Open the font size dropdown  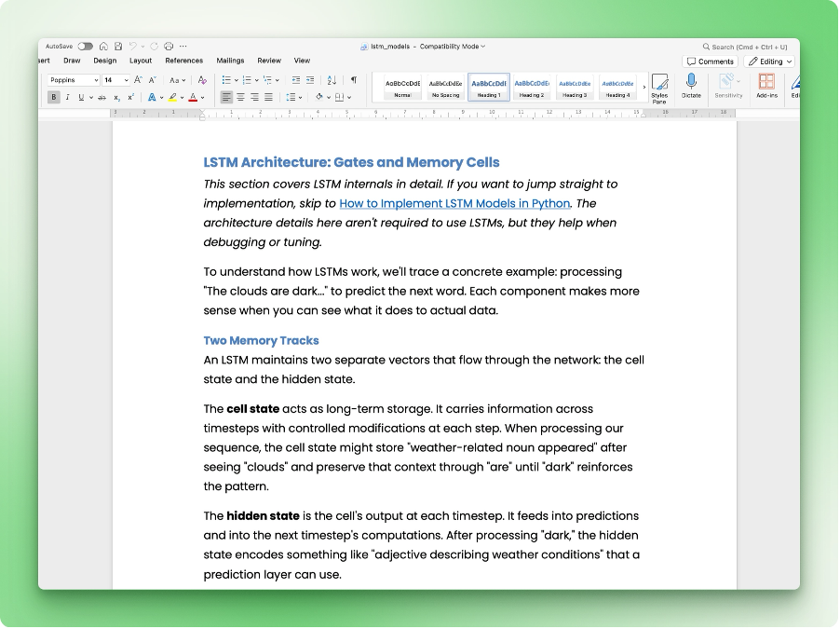pyautogui.click(x=125, y=79)
